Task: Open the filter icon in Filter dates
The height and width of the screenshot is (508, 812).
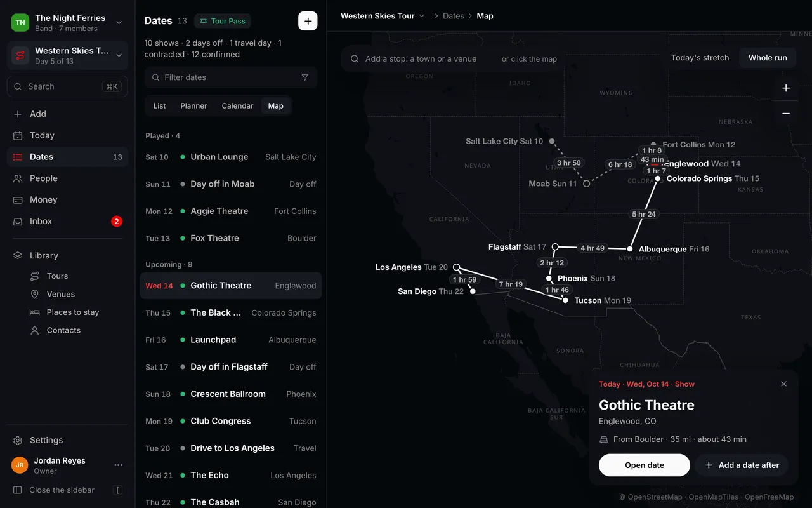Action: [x=305, y=77]
